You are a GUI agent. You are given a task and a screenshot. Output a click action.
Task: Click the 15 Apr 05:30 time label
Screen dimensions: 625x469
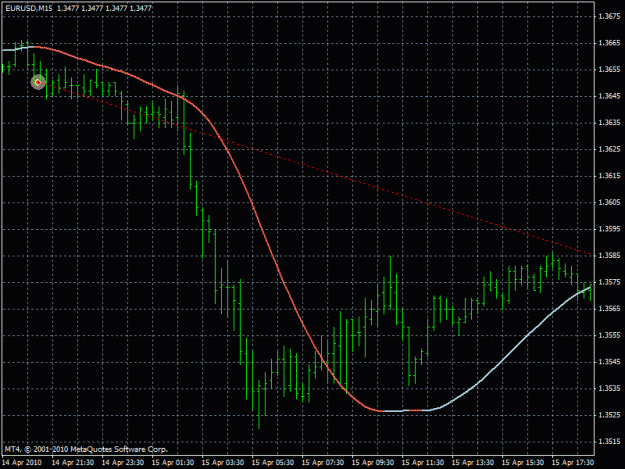coord(273,463)
